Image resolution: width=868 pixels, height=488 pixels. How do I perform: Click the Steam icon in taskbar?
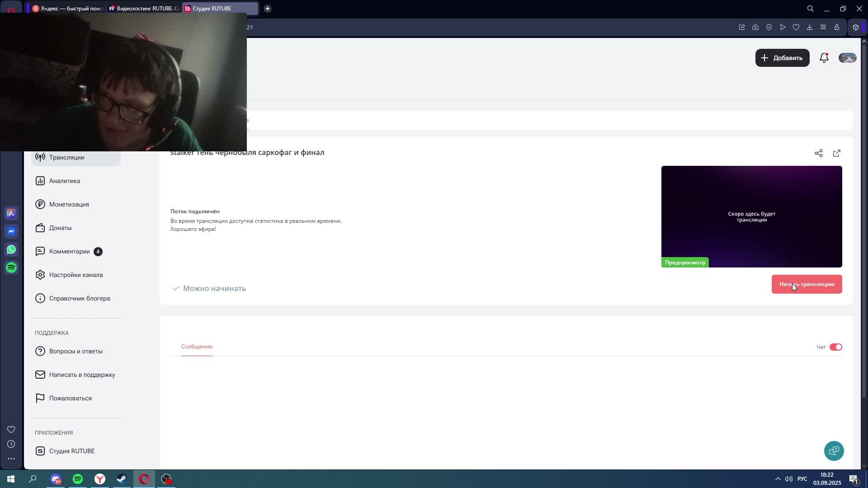click(x=122, y=479)
